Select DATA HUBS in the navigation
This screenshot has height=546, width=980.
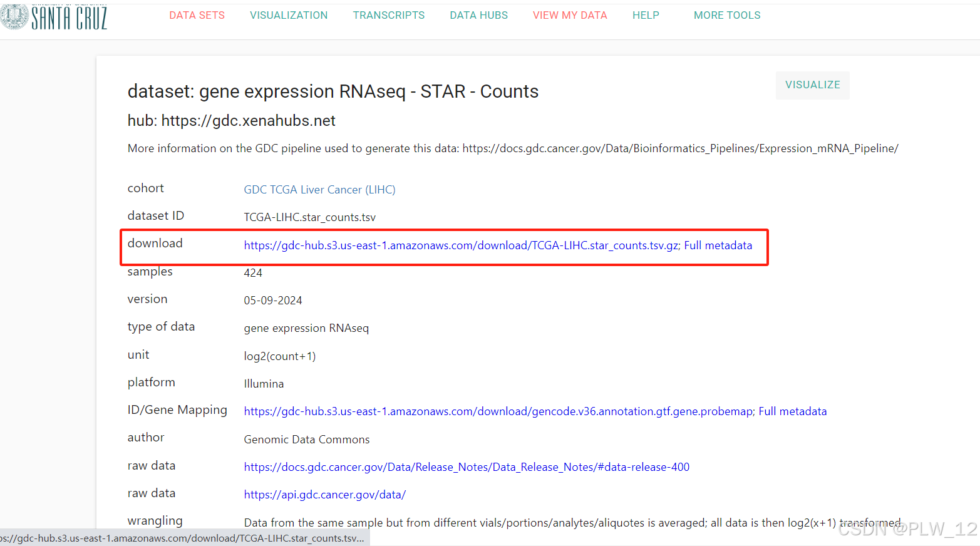point(479,15)
